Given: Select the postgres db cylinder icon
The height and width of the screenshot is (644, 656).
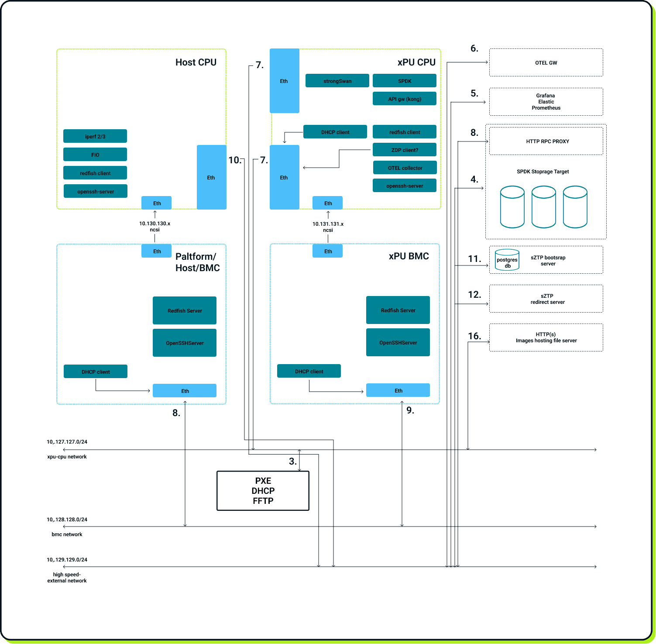Looking at the screenshot, I should coord(507,260).
